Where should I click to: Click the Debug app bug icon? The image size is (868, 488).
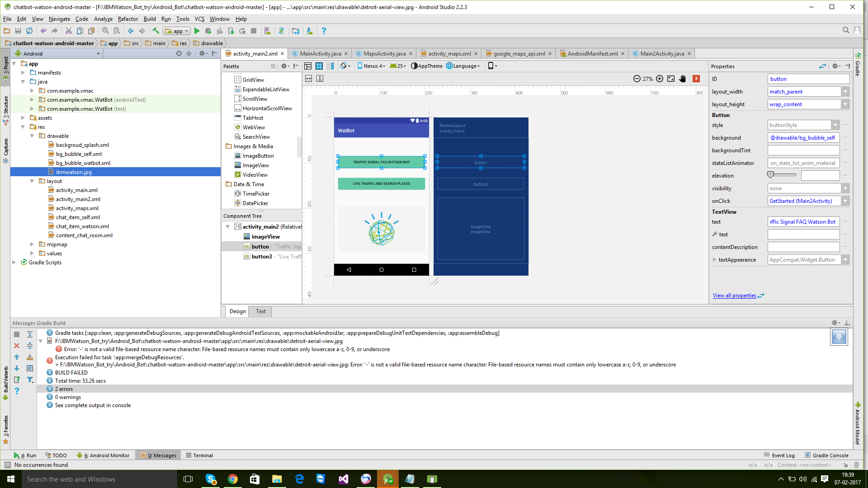[x=208, y=31]
